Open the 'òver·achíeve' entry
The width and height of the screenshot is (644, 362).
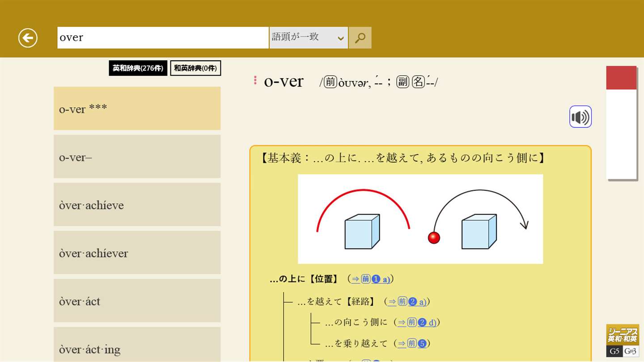pos(137,204)
